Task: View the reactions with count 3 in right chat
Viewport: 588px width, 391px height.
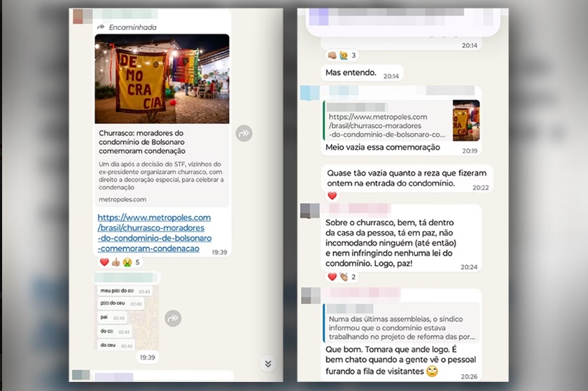Action: (342, 55)
